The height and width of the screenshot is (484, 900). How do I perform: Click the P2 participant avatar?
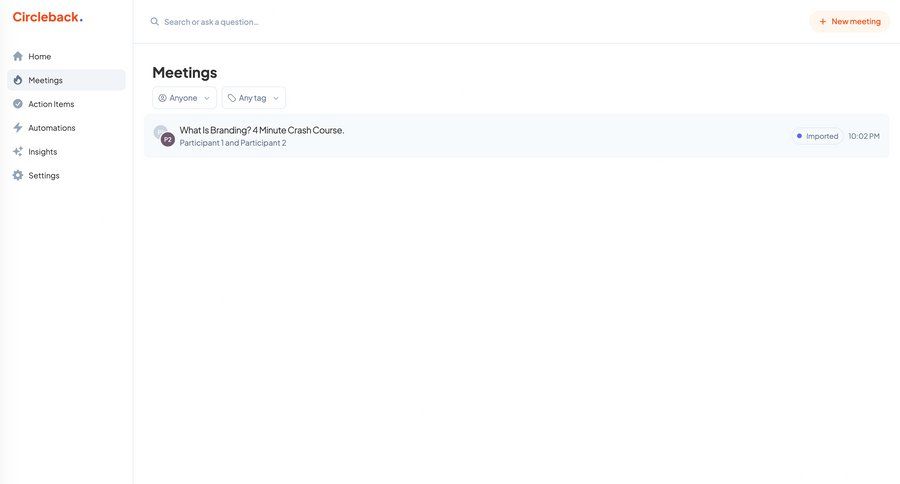point(168,140)
